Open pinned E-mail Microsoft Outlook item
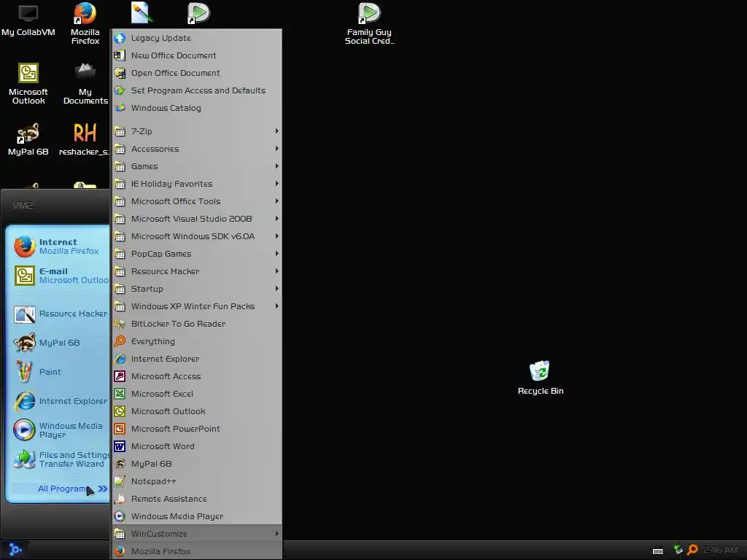 [x=61, y=276]
